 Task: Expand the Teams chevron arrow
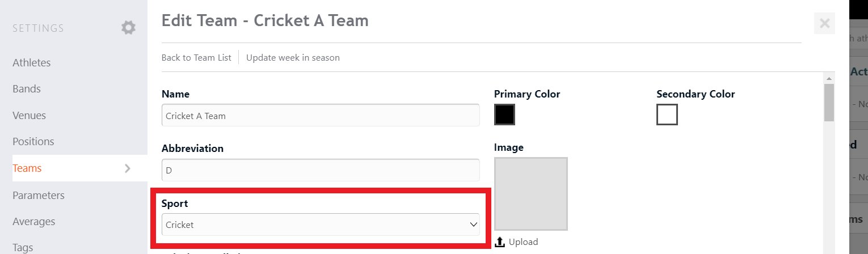pos(128,168)
